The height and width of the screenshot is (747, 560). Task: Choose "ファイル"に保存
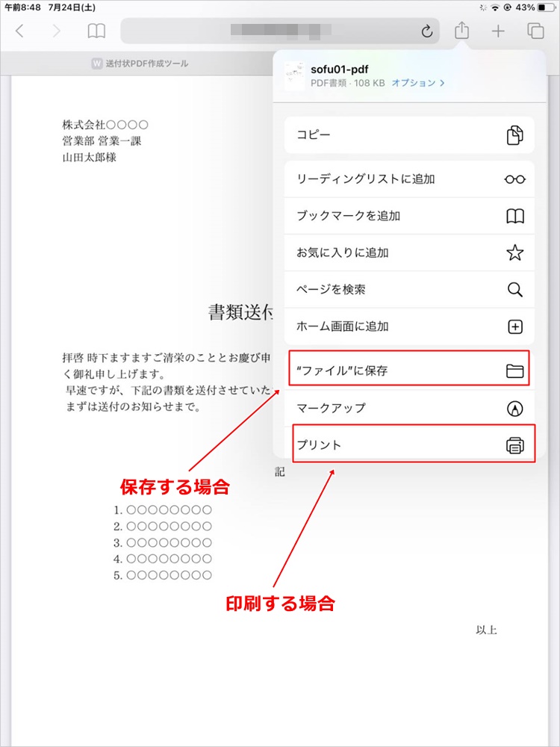[409, 371]
